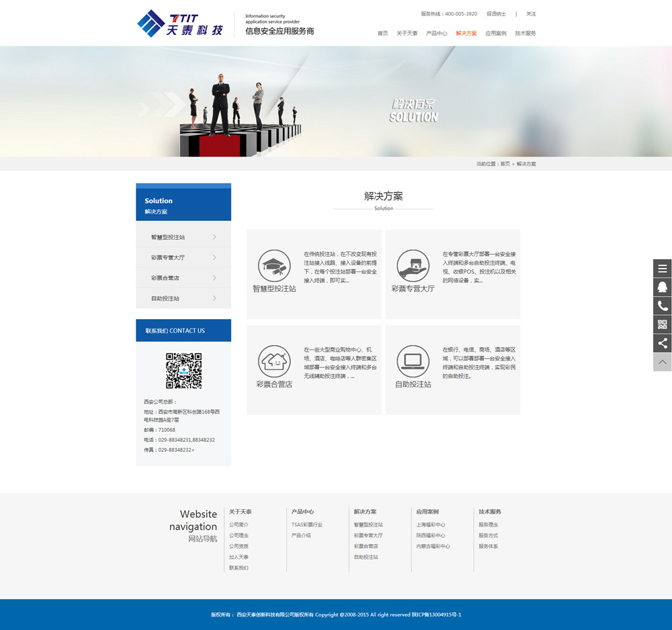Click the 联系我们 footer link
The width and height of the screenshot is (672, 630).
coord(239,568)
